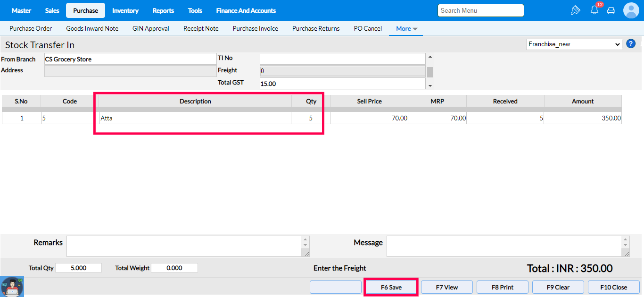Click the Received column header

505,101
